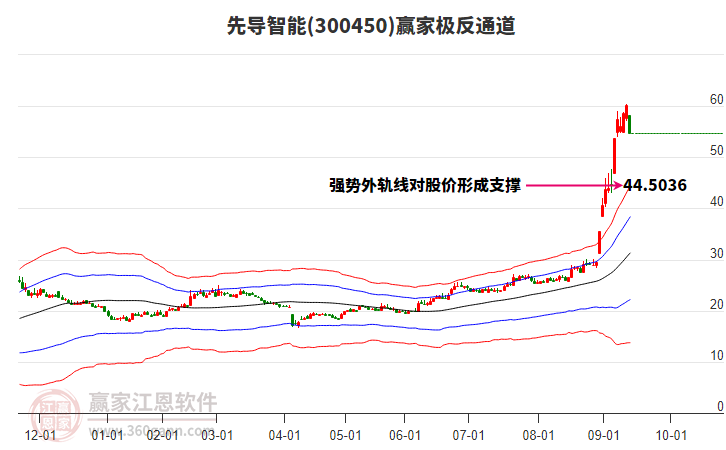The image size is (726, 450).
Task: Click the y-axis label 50
Action: (x=716, y=150)
